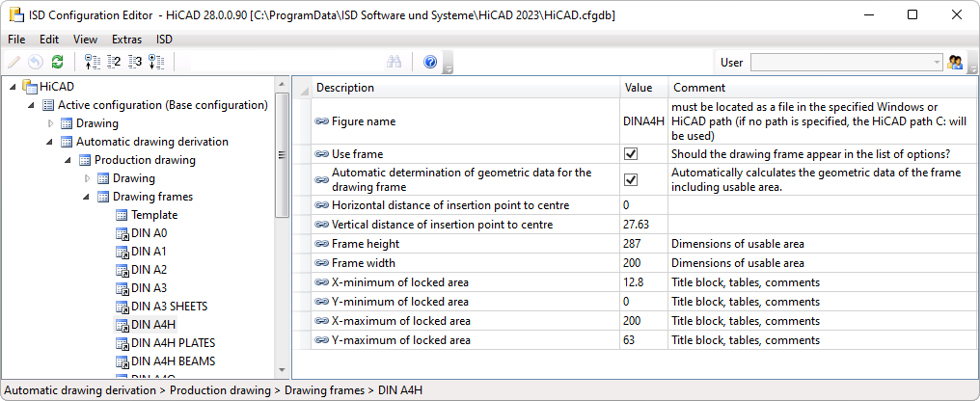Viewport: 980px width, 401px height.
Task: Expand tree to level 2 icon
Action: (x=114, y=63)
